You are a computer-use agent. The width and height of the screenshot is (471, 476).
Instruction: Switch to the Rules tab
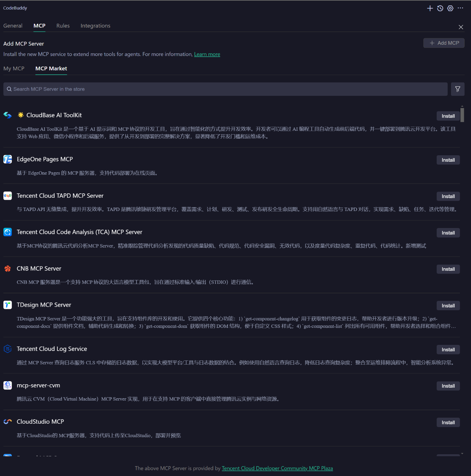pos(63,26)
